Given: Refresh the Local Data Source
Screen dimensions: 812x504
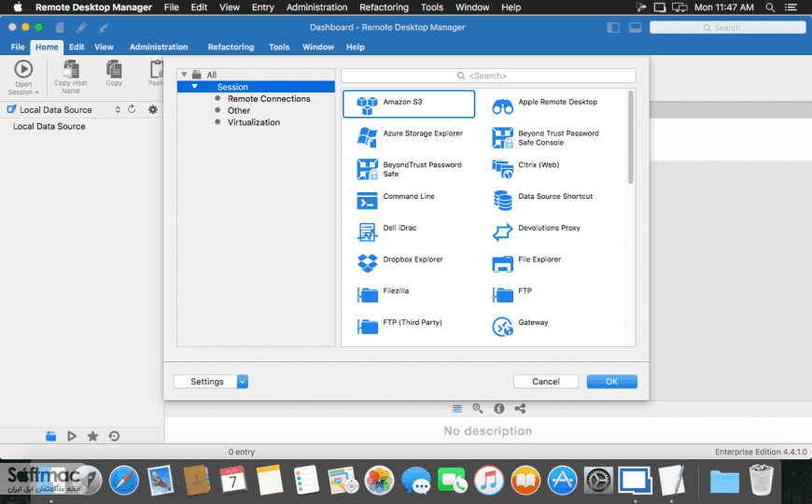Looking at the screenshot, I should tap(132, 109).
